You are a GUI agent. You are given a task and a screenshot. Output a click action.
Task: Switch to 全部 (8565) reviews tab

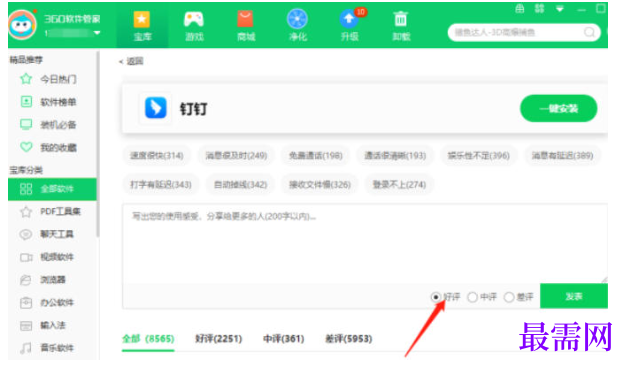coord(148,339)
